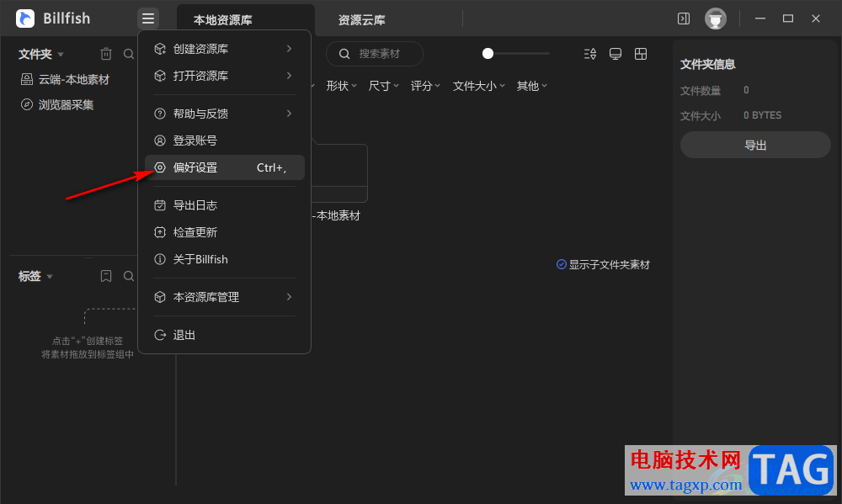Click the 创建资源库 cube icon
Screen dimensions: 842x504
tap(160, 49)
